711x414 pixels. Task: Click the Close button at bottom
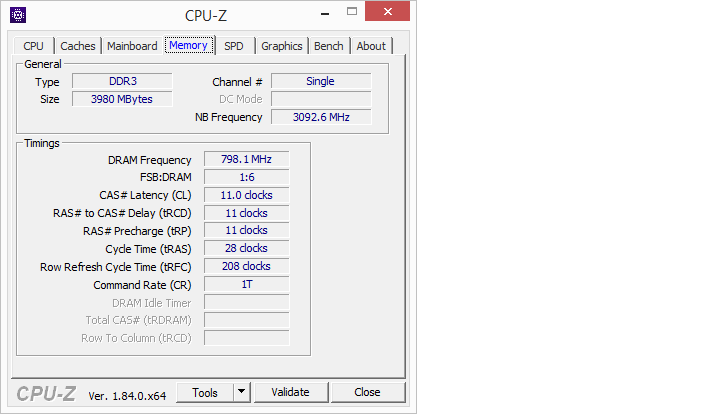tap(368, 392)
